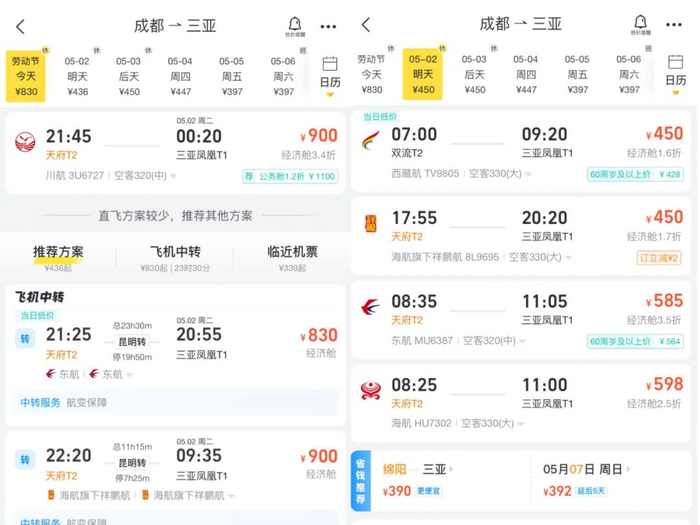The height and width of the screenshot is (525, 700).
Task: Tap Lucky Air logo on 17:55 flight
Action: coord(371,223)
